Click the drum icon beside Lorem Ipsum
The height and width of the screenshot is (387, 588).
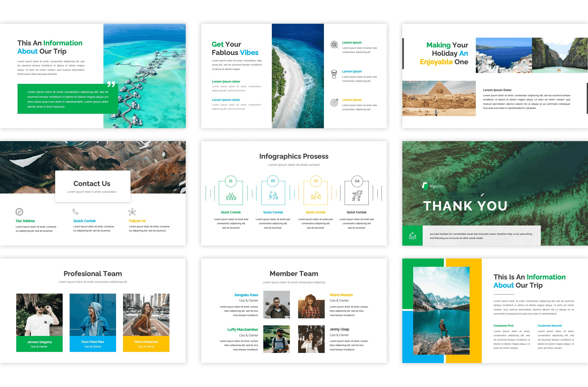334,74
